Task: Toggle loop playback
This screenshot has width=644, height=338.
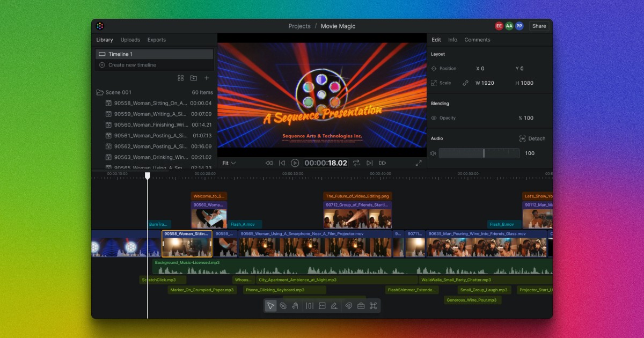Action: point(356,163)
